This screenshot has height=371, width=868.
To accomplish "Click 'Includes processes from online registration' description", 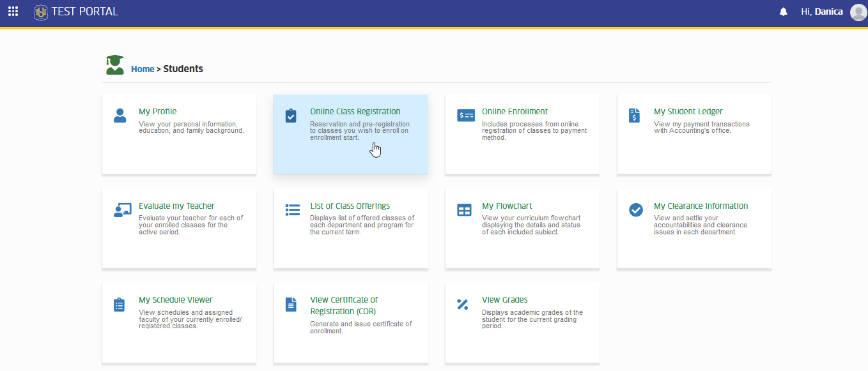I will (x=534, y=131).
